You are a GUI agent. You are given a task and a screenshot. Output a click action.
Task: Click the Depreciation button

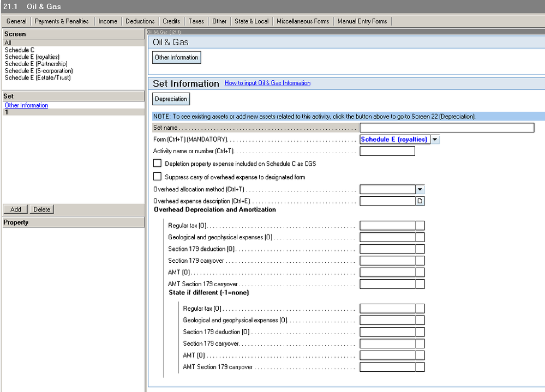(171, 99)
